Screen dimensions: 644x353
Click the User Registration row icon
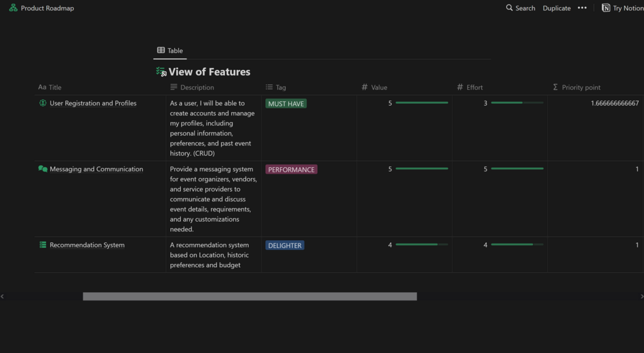[43, 103]
